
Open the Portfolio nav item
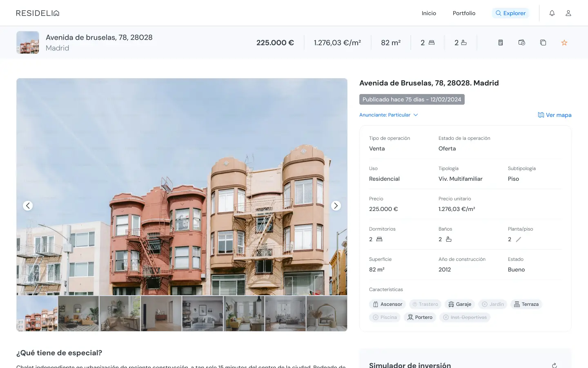click(464, 13)
